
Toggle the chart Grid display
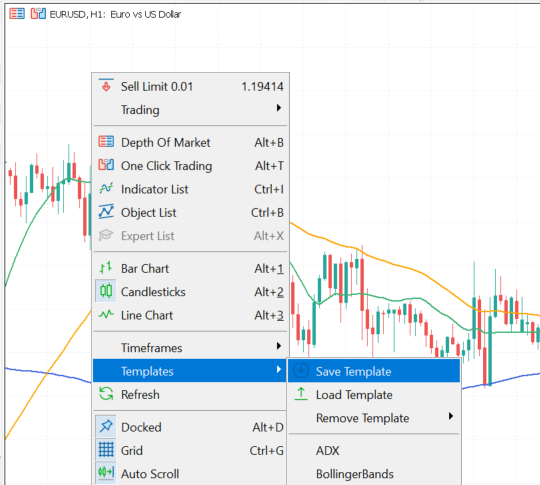[190, 450]
